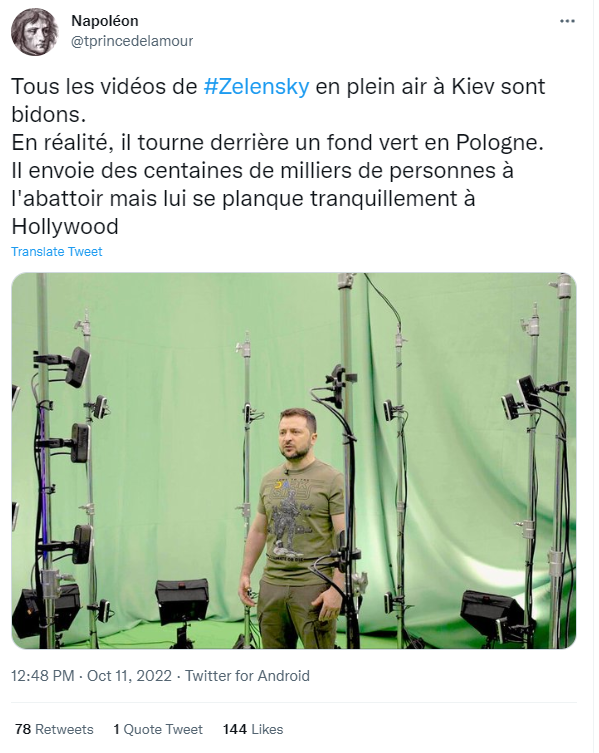View the 78 Retweets list
The width and height of the screenshot is (599, 753).
coord(54,729)
